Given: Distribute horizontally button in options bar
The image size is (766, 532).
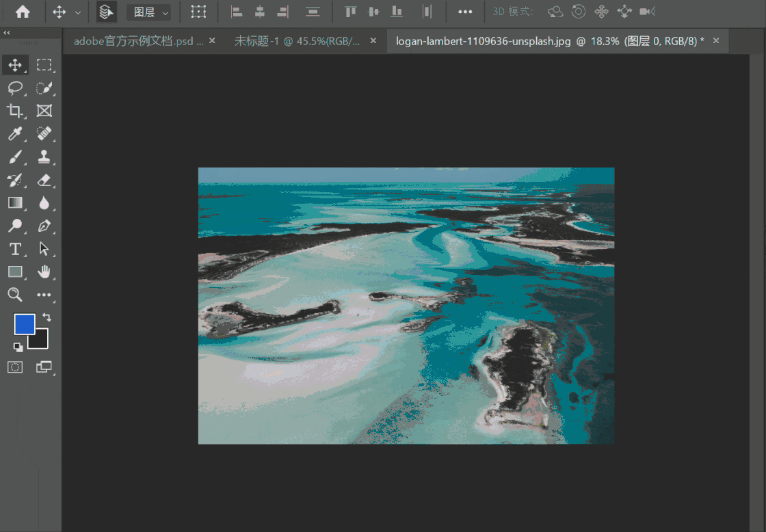Looking at the screenshot, I should (427, 12).
